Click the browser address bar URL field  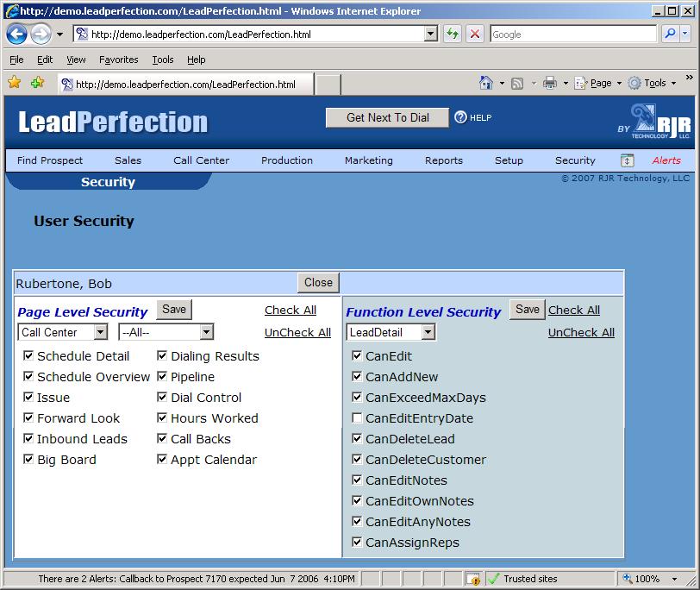click(x=256, y=34)
